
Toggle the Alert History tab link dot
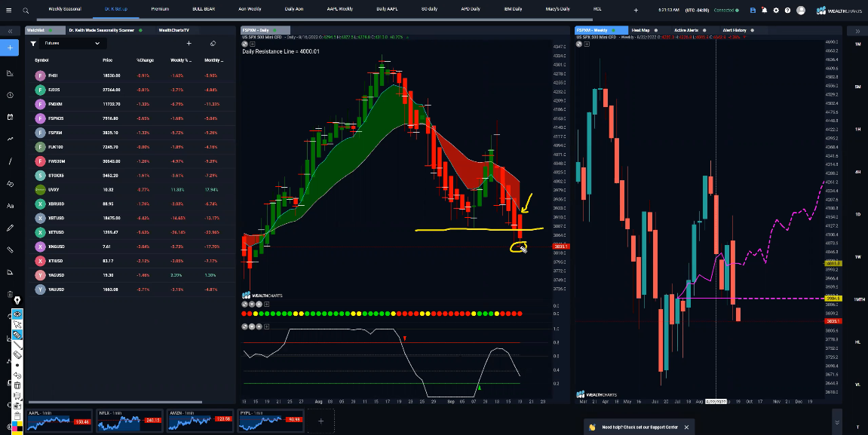pyautogui.click(x=753, y=30)
